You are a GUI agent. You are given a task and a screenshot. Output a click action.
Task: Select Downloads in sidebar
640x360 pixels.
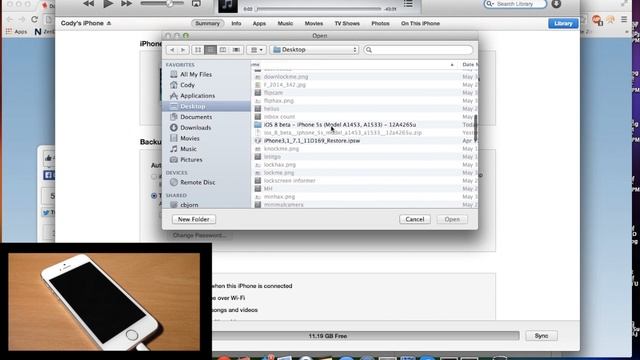pyautogui.click(x=196, y=127)
